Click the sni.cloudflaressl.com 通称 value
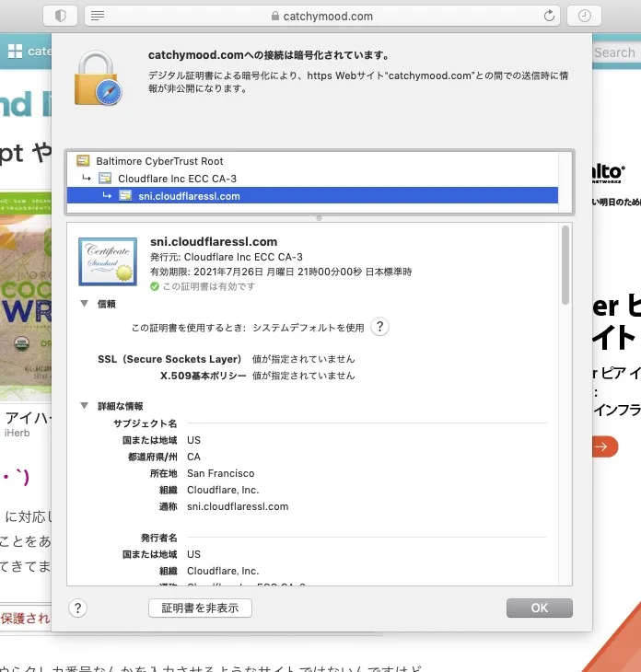 pos(238,506)
